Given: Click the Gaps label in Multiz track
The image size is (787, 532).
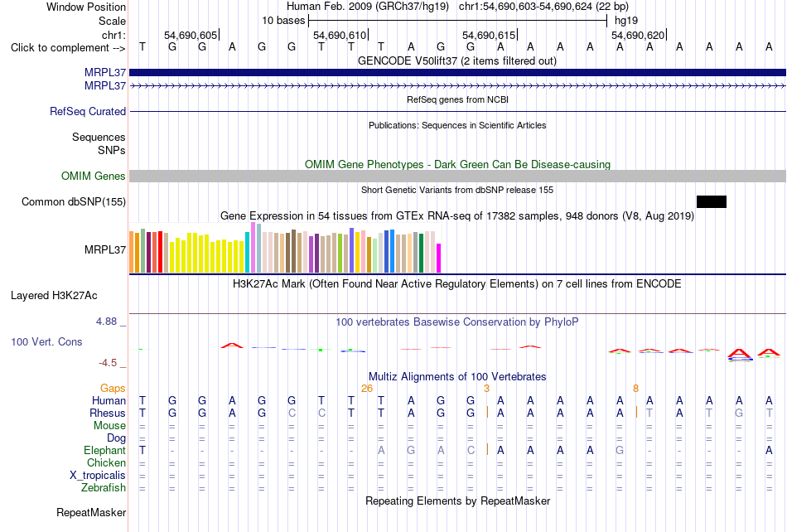Looking at the screenshot, I should click(113, 388).
